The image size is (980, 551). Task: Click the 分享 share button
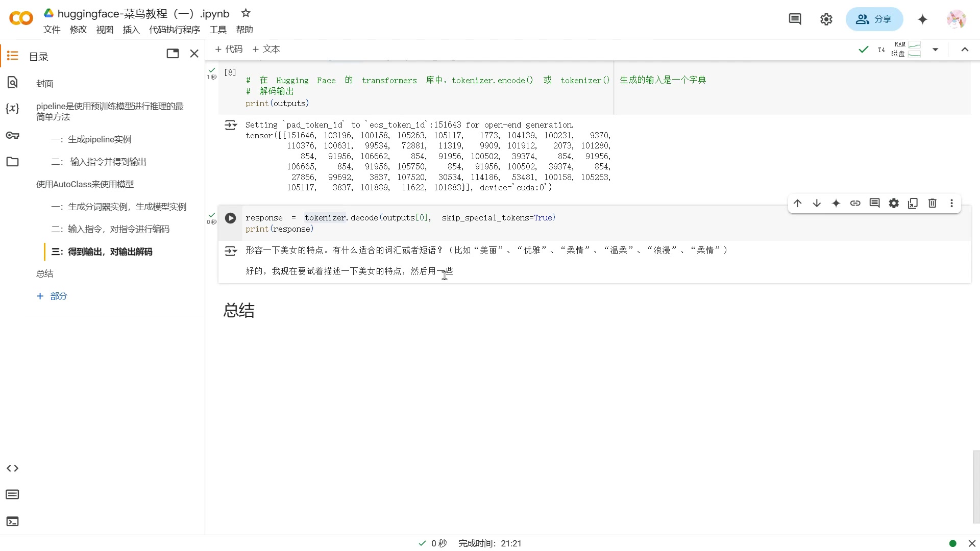(874, 19)
